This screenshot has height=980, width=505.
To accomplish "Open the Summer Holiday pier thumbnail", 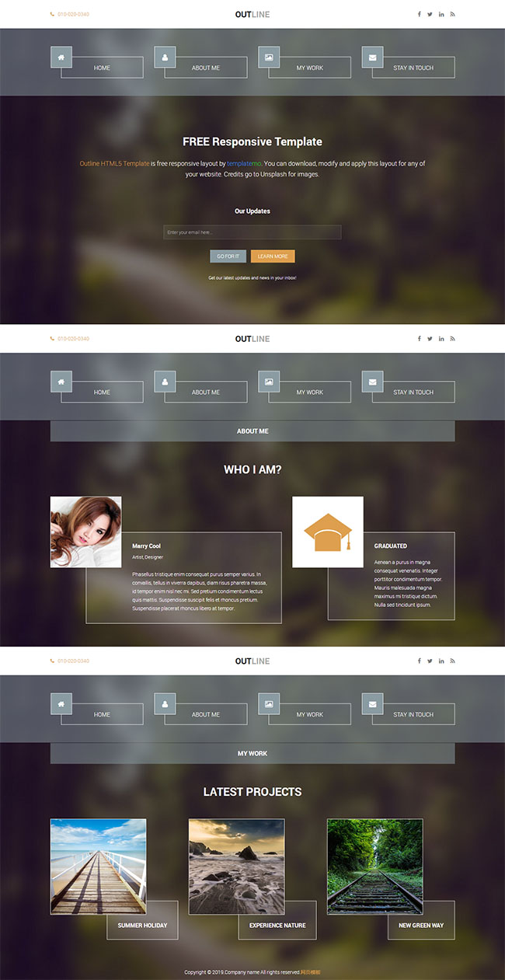I will 98,866.
